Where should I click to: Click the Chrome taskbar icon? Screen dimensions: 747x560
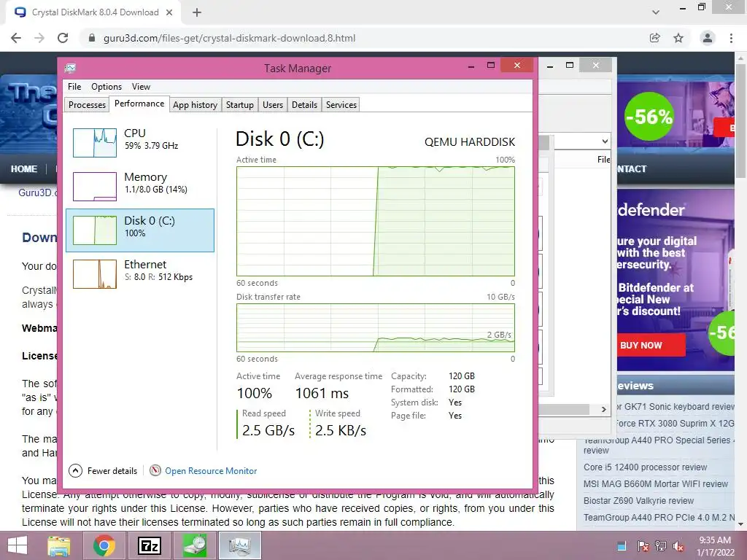(x=104, y=545)
